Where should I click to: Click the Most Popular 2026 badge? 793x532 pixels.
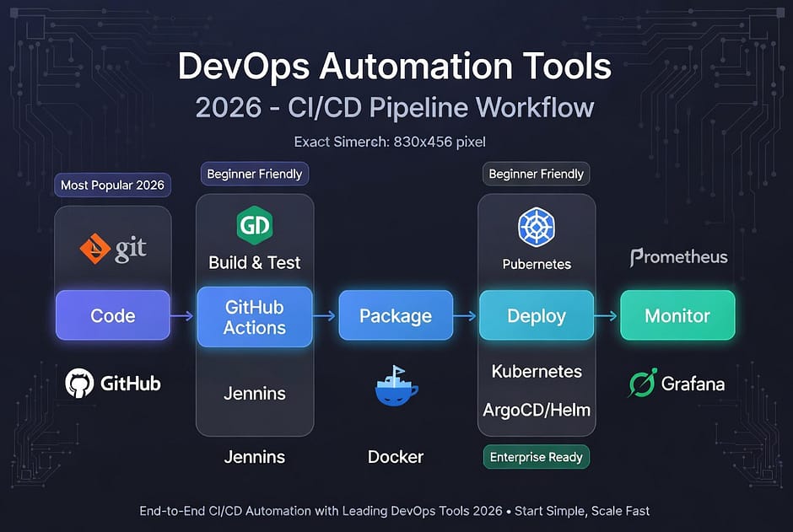pyautogui.click(x=113, y=185)
